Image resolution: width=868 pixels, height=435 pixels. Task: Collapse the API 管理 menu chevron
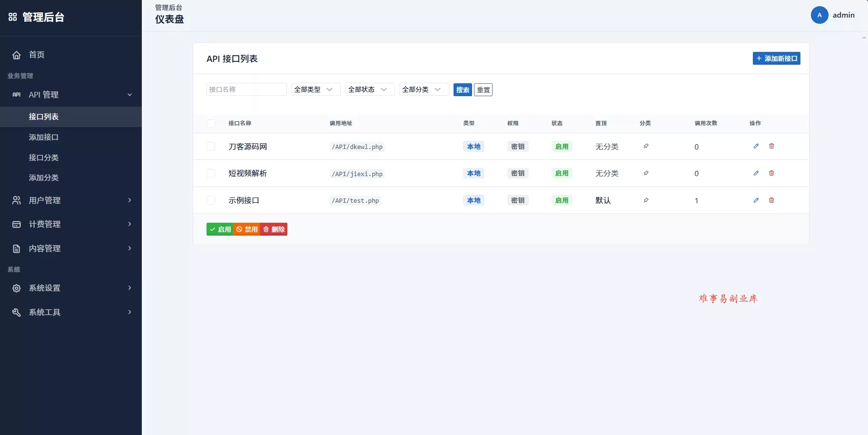tap(129, 95)
